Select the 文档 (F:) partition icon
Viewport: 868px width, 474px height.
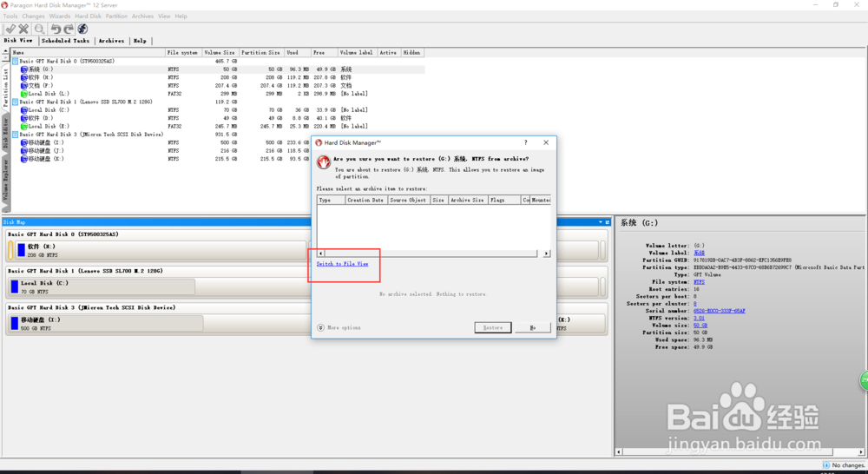click(x=24, y=86)
